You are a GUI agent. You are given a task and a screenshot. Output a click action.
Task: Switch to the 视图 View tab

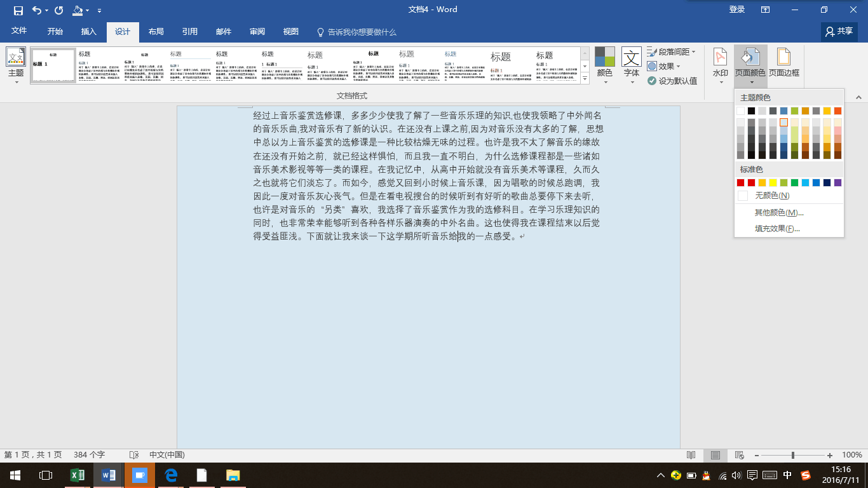click(291, 32)
